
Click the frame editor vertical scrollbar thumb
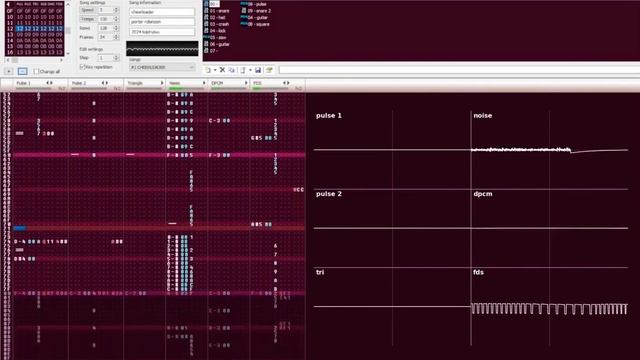click(68, 31)
